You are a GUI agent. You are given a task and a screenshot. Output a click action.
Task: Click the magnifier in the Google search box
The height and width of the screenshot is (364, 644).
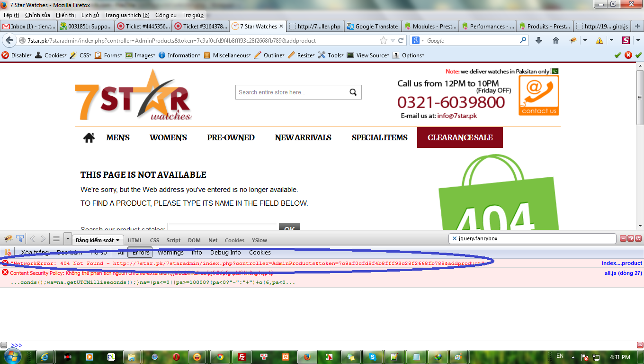523,41
